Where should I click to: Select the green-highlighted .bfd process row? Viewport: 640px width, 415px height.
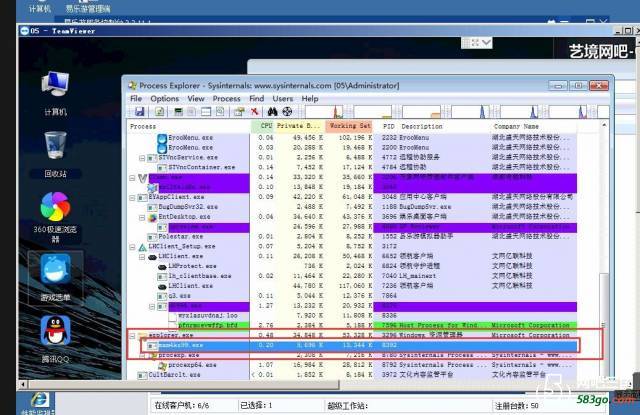[352, 326]
